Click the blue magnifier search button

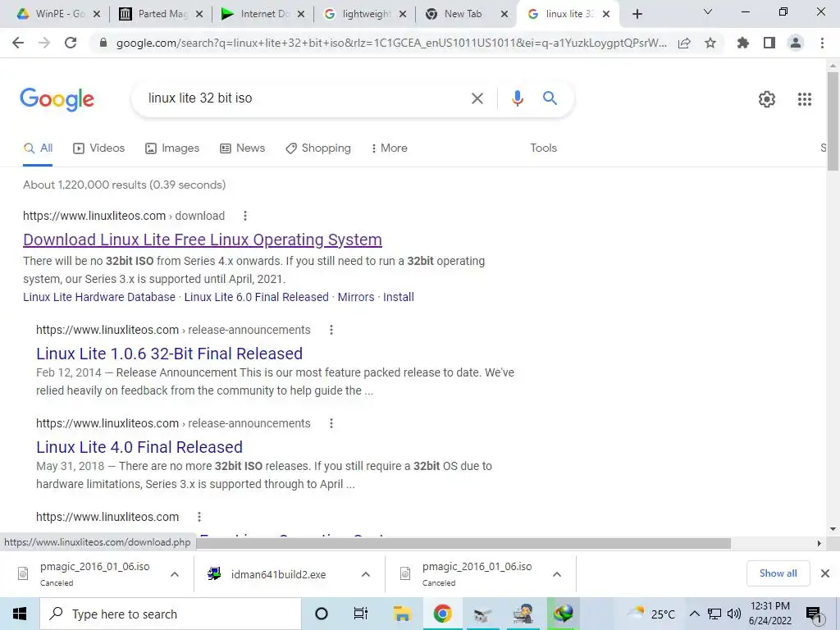pyautogui.click(x=550, y=98)
